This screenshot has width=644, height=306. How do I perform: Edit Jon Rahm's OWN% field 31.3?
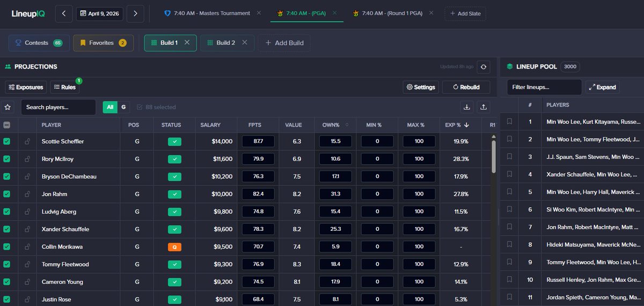[x=336, y=194]
